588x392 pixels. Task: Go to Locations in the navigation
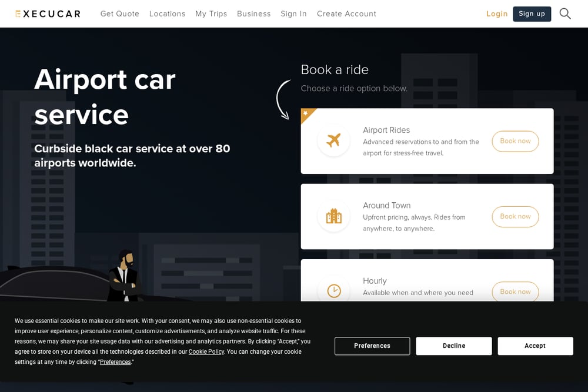pos(167,14)
